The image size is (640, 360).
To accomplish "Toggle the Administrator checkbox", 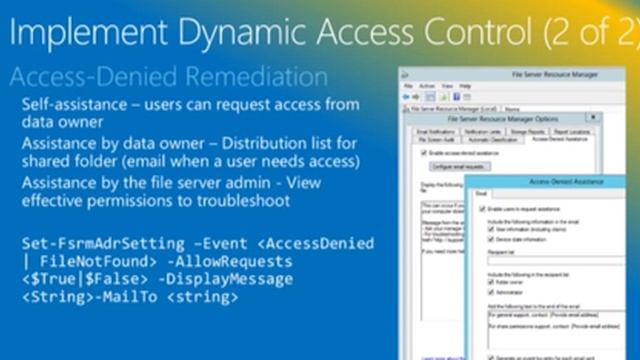I will coord(491,292).
